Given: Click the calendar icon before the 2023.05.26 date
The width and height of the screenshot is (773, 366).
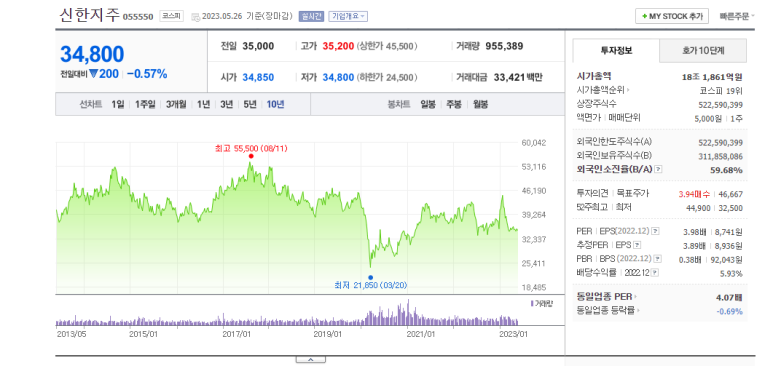Looking at the screenshot, I should (x=195, y=17).
